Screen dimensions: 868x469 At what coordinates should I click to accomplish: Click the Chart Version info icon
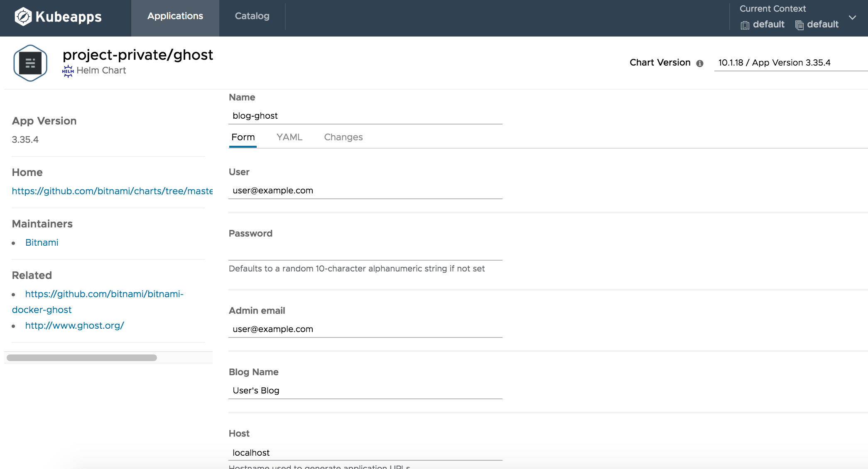(700, 64)
